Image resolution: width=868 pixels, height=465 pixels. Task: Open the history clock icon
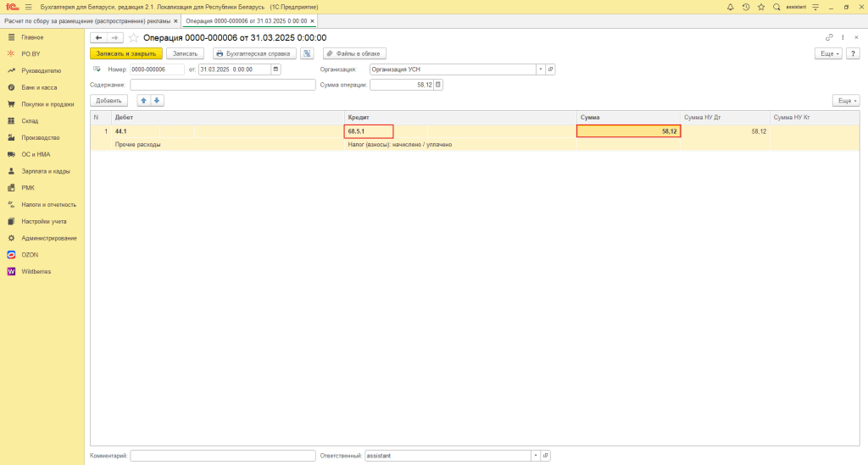tap(746, 7)
